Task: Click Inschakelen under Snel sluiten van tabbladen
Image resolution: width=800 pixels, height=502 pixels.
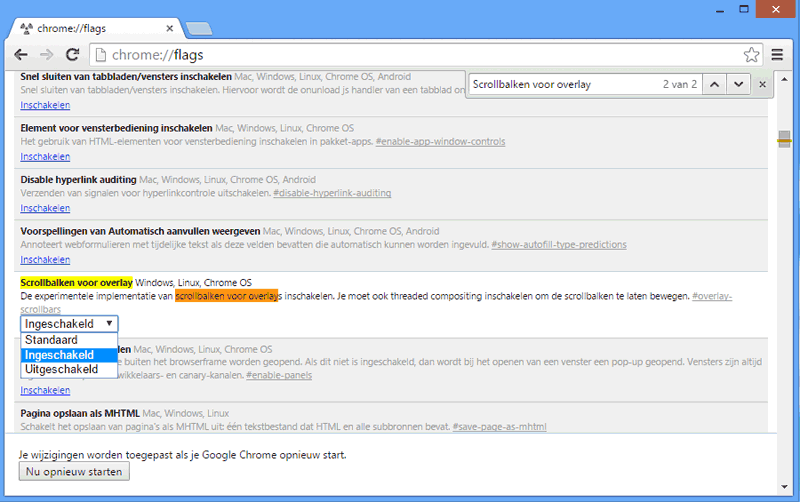Action: coord(45,105)
